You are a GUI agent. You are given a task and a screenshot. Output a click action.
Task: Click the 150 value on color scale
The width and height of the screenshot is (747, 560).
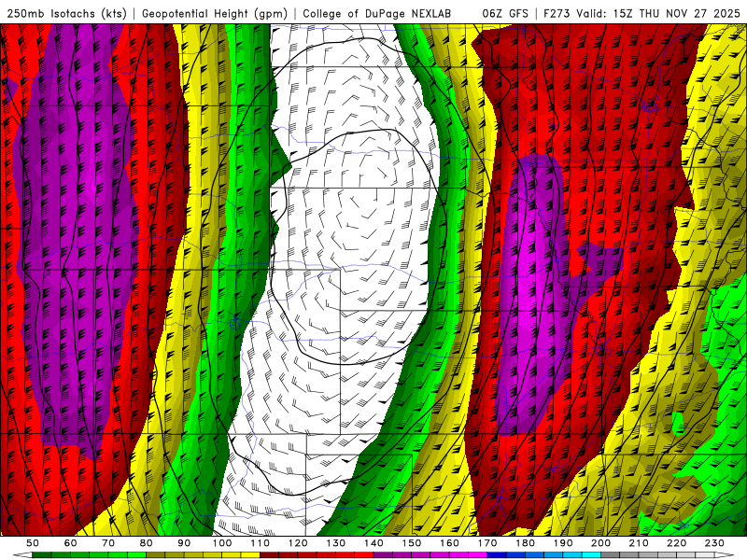(x=412, y=543)
